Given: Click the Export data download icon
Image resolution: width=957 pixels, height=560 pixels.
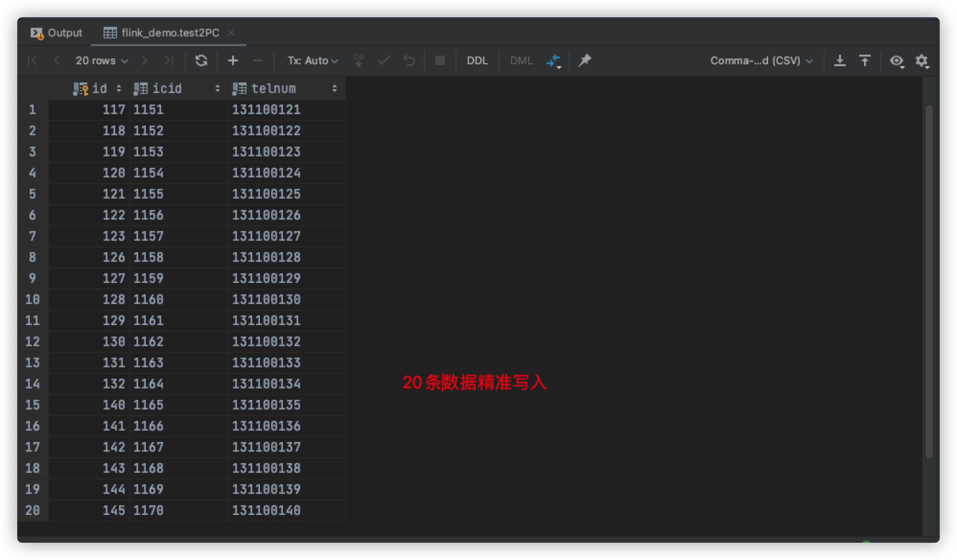Looking at the screenshot, I should (x=840, y=60).
